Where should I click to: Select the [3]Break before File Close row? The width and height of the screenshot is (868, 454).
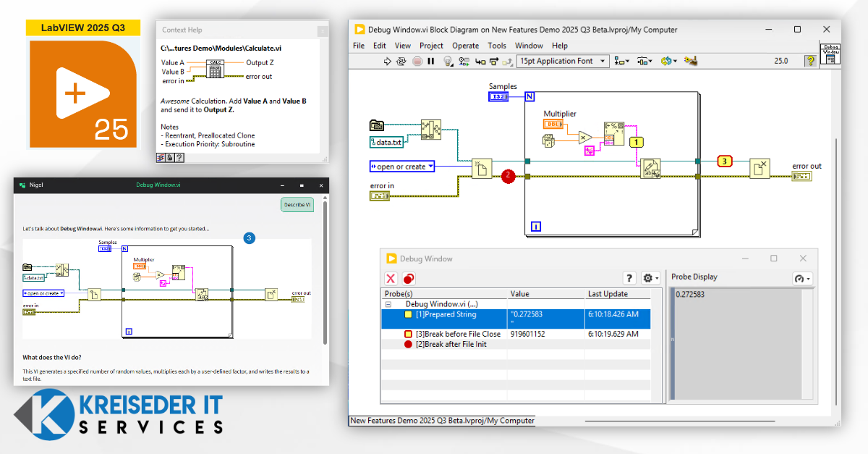[x=516, y=334]
